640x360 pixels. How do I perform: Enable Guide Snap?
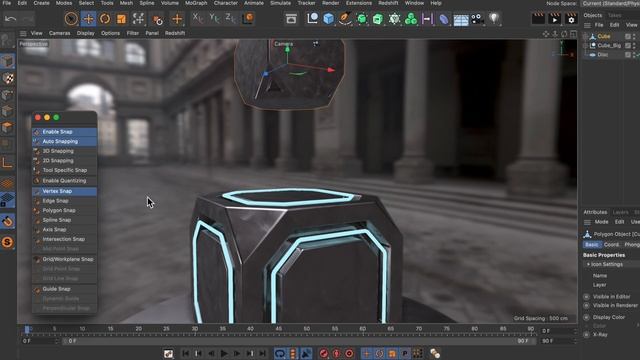tap(64, 289)
